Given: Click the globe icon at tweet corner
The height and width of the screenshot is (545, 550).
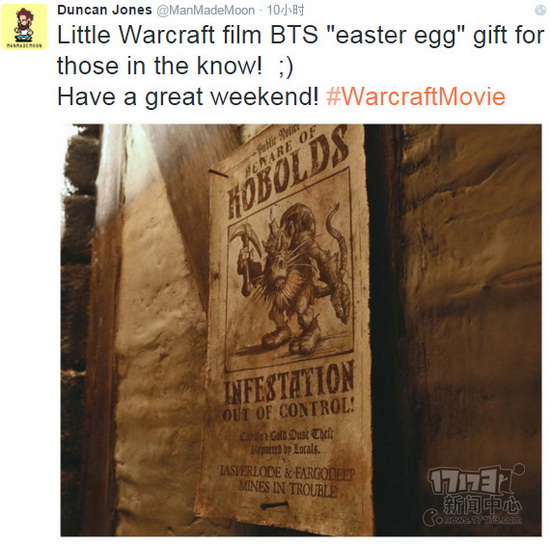Looking at the screenshot, I should pyautogui.click(x=541, y=10).
